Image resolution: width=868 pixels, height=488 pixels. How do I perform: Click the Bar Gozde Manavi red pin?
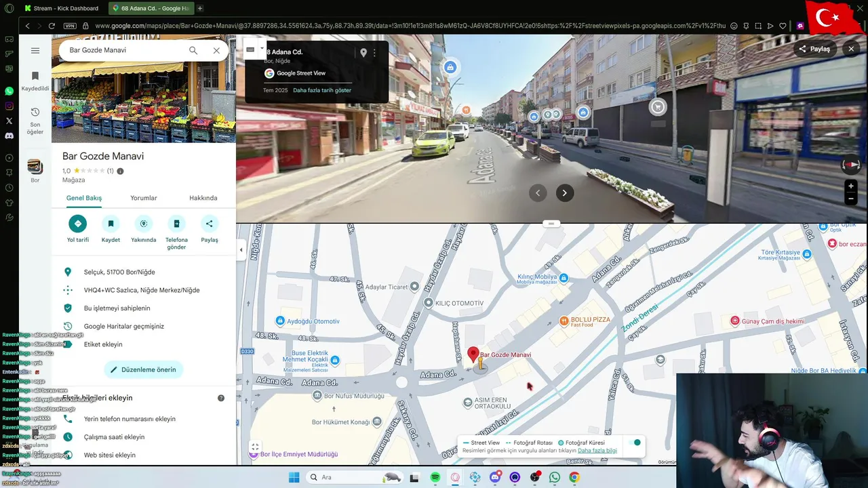pyautogui.click(x=473, y=354)
